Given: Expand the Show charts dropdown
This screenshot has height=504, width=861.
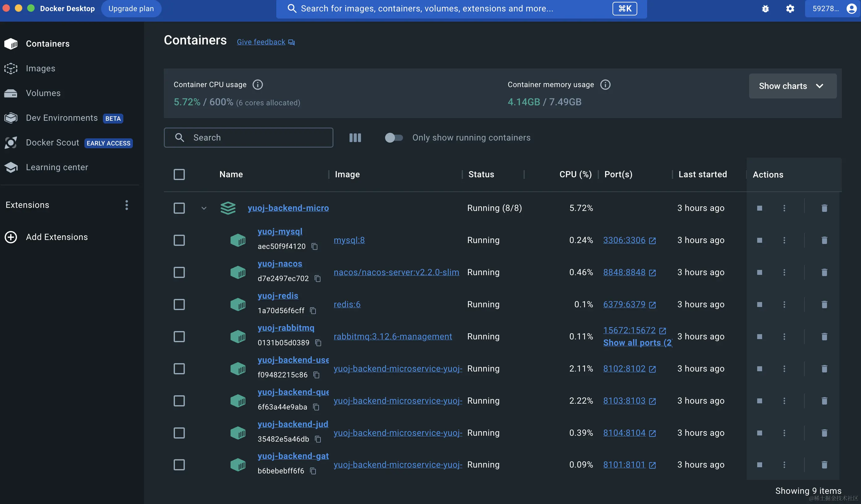Looking at the screenshot, I should click(792, 86).
